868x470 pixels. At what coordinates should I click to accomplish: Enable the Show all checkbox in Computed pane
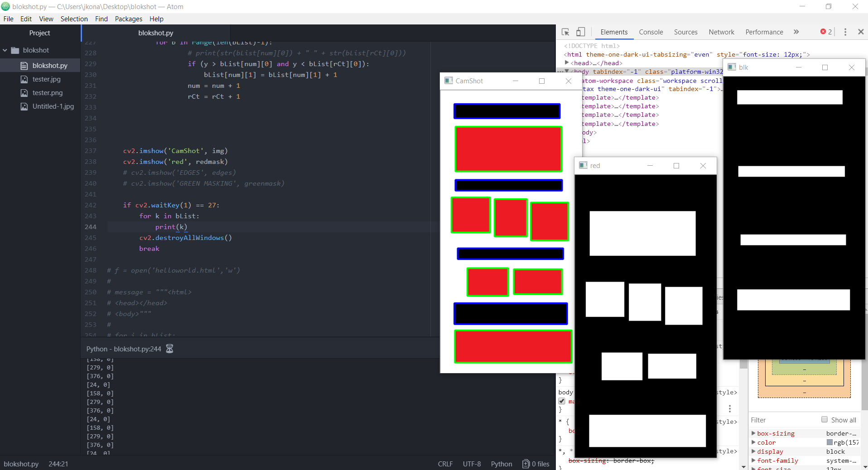click(825, 420)
